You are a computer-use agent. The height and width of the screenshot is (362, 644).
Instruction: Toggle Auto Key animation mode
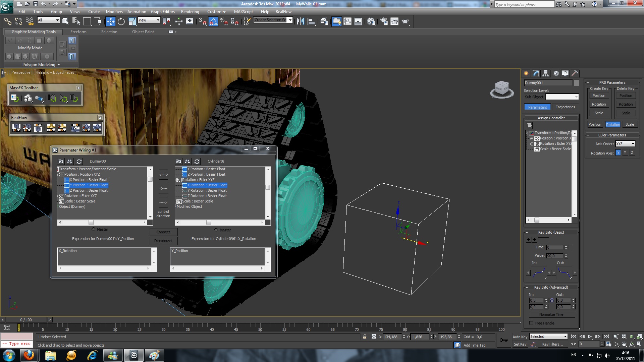point(520,337)
